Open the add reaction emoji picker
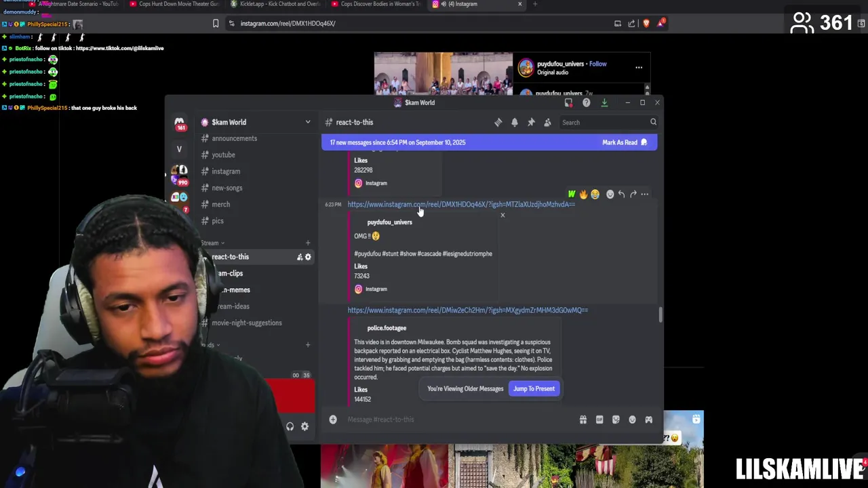 [x=610, y=195]
